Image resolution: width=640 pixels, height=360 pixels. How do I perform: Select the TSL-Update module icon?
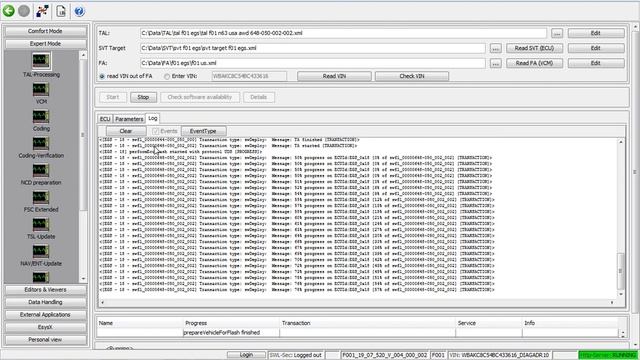41,224
